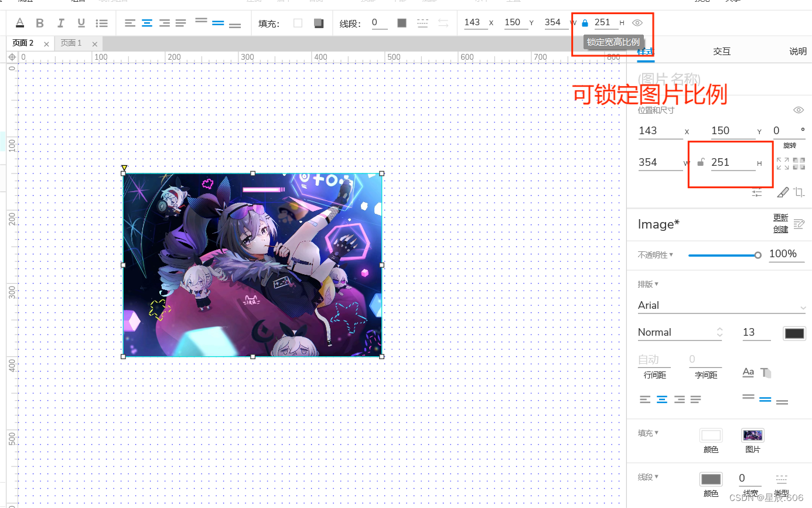Open line color swatch in toolbar
The width and height of the screenshot is (812, 508).
[402, 23]
